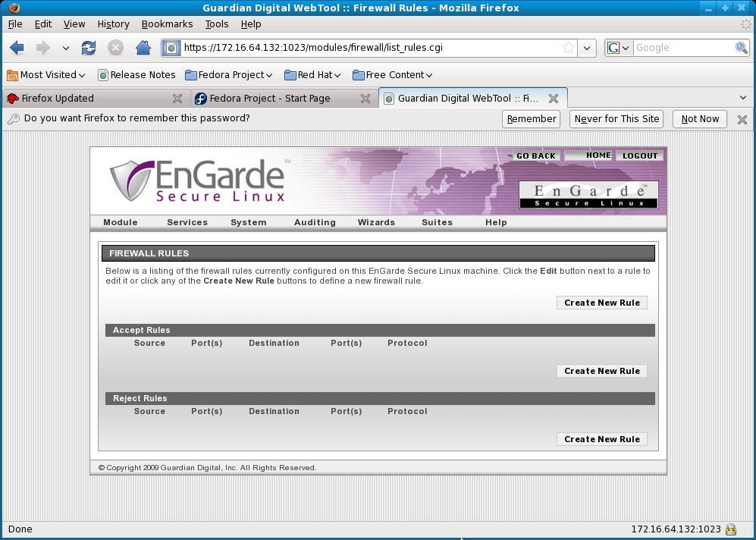756x540 pixels.
Task: Click the top Create New Rule button
Action: click(602, 303)
